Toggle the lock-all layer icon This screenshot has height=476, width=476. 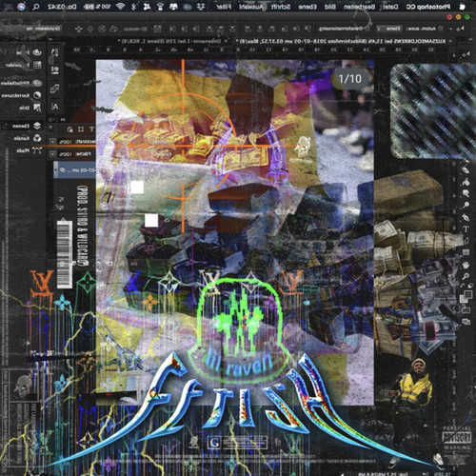coord(70,129)
